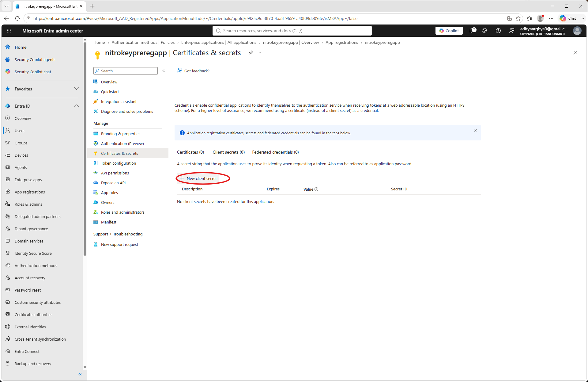The image size is (588, 382).
Task: Refresh the browser page
Action: [17, 18]
